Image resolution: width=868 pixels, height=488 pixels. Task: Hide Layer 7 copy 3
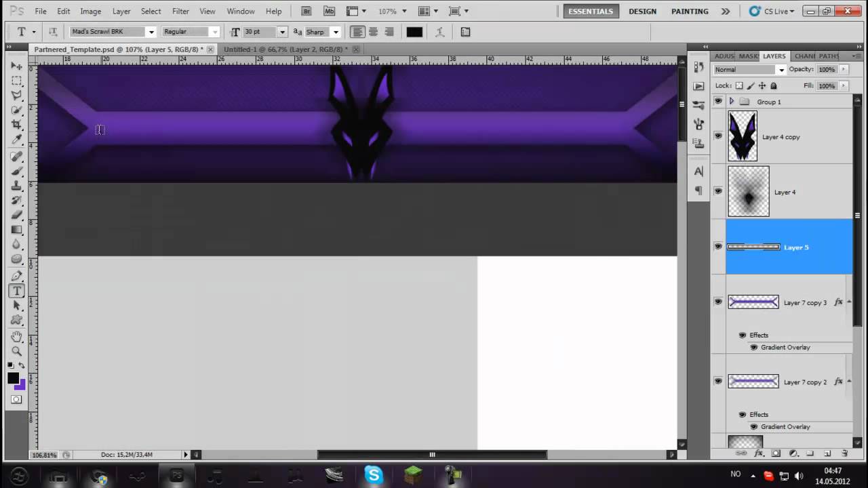pos(718,302)
